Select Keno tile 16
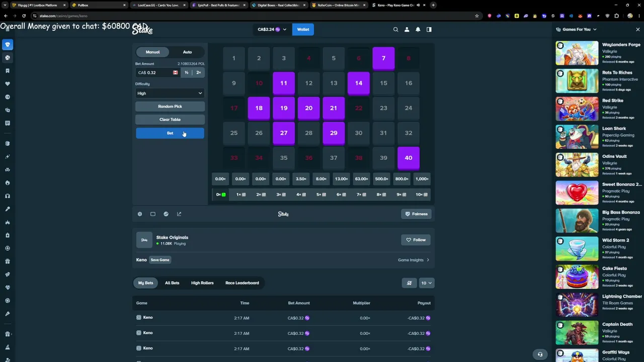 pos(409,83)
